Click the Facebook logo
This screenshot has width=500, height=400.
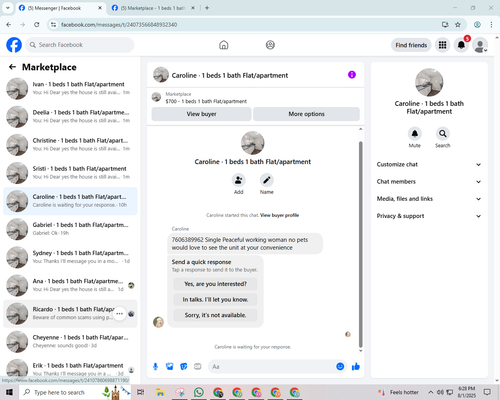pos(14,45)
